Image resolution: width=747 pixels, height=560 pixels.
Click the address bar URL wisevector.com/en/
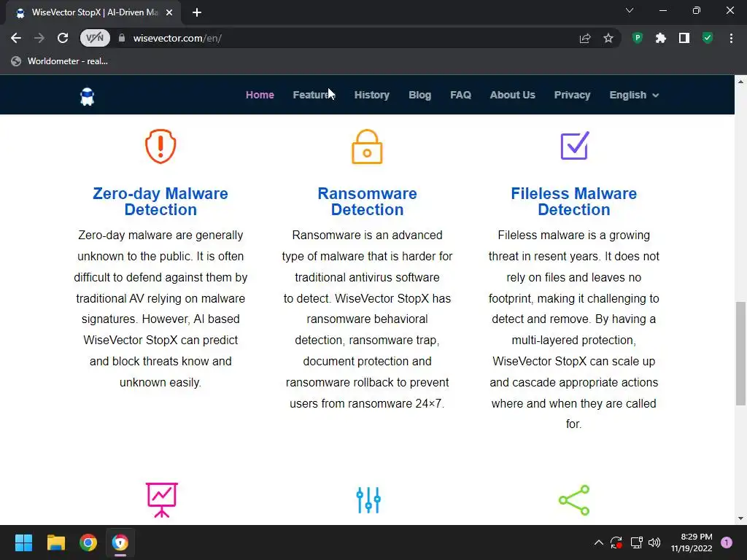[x=177, y=38]
